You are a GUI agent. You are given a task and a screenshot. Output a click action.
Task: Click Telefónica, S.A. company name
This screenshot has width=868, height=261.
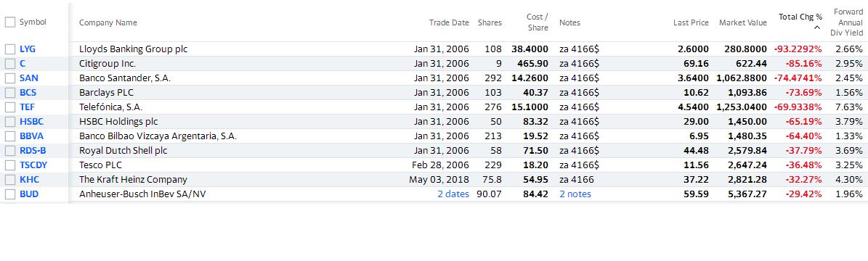pyautogui.click(x=110, y=107)
